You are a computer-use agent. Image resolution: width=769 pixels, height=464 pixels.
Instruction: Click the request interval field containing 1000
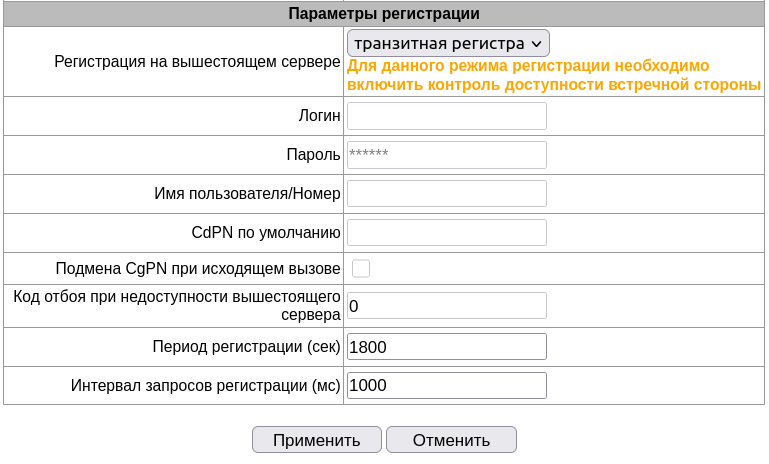pos(446,386)
